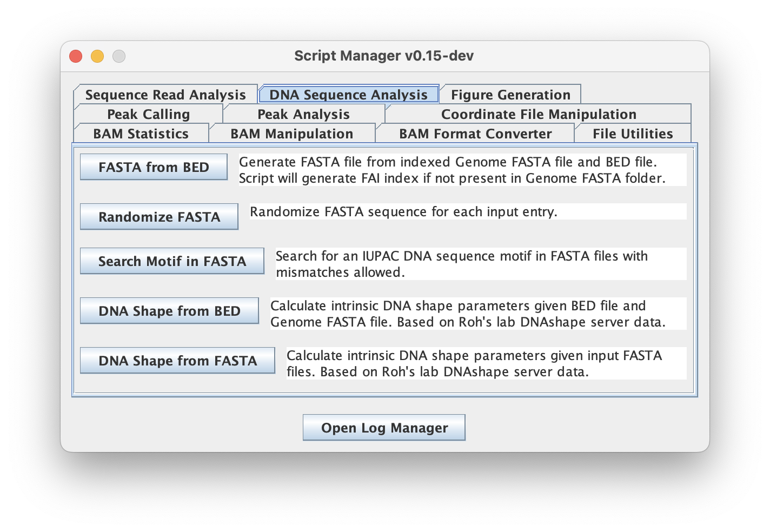Select BAM Manipulation tab

(291, 134)
